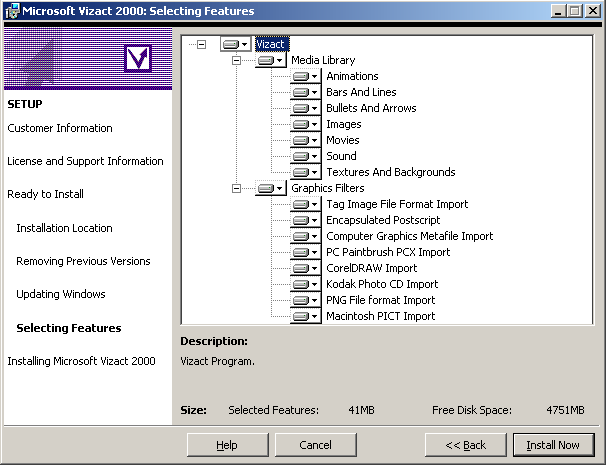The width and height of the screenshot is (606, 465).
Task: Collapse the Graphics Filters tree branch
Action: (236, 188)
